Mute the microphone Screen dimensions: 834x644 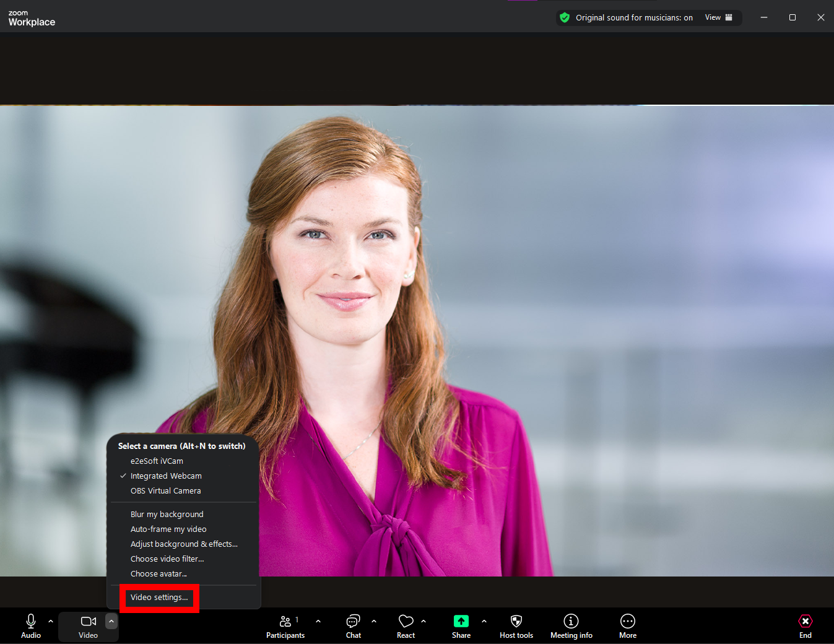pos(30,625)
